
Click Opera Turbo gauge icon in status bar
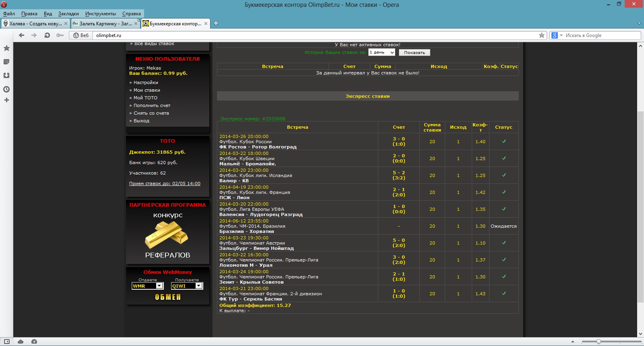point(34,342)
